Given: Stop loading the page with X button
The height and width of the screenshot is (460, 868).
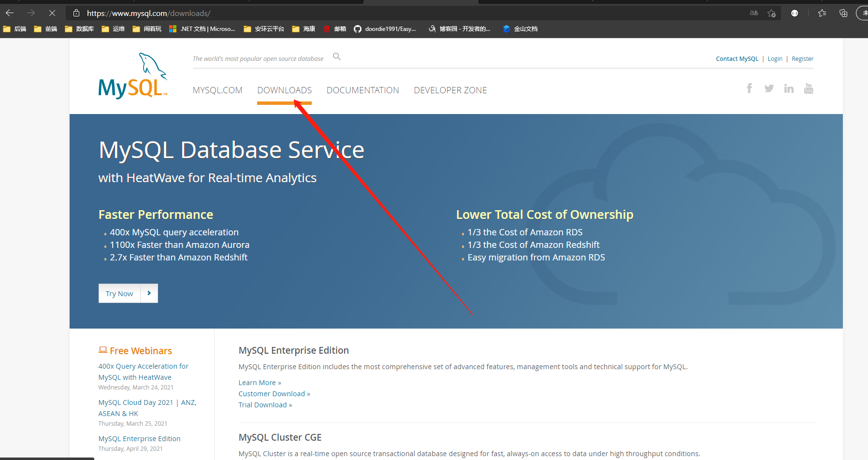Looking at the screenshot, I should click(52, 13).
